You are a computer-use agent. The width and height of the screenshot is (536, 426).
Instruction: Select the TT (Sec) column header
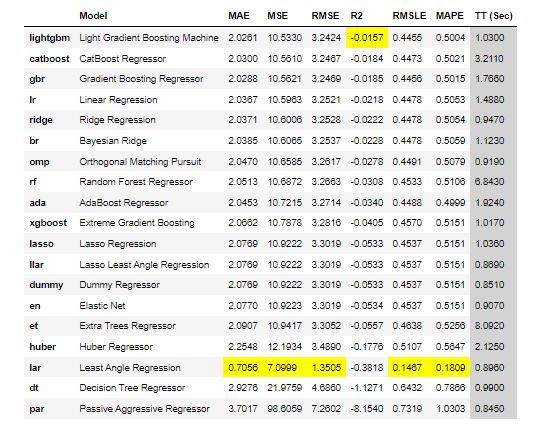coord(494,16)
